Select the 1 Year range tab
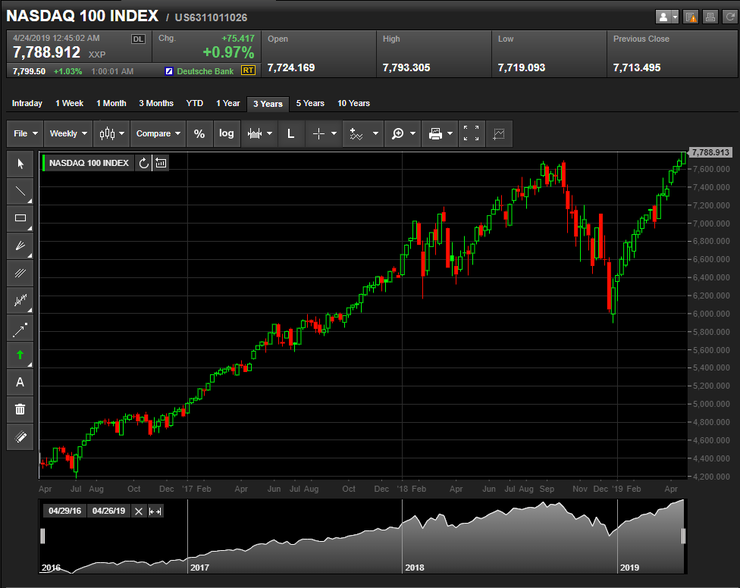The width and height of the screenshot is (740, 588). (x=228, y=103)
